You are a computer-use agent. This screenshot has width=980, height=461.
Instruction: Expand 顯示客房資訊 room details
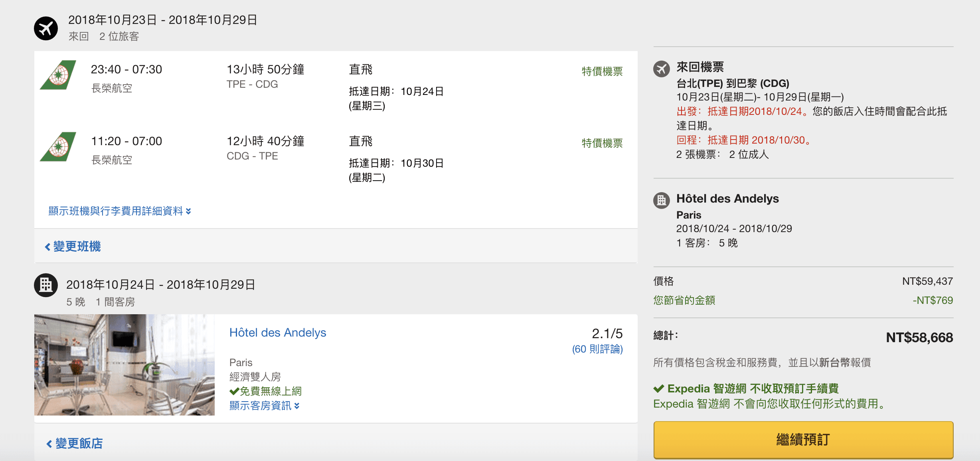click(265, 406)
